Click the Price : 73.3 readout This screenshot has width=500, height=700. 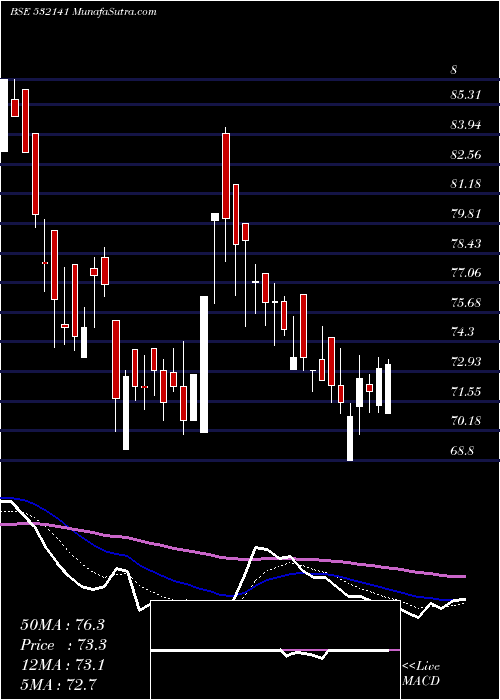tap(64, 645)
